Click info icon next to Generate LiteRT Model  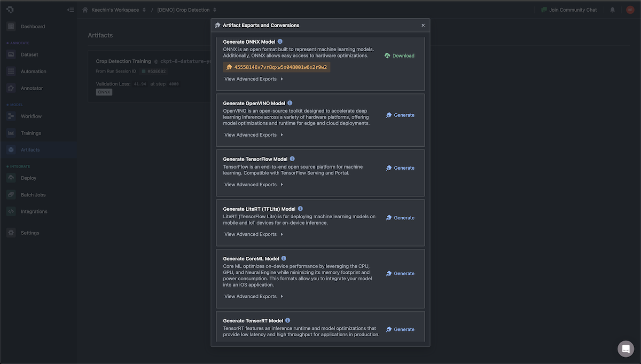pos(300,209)
